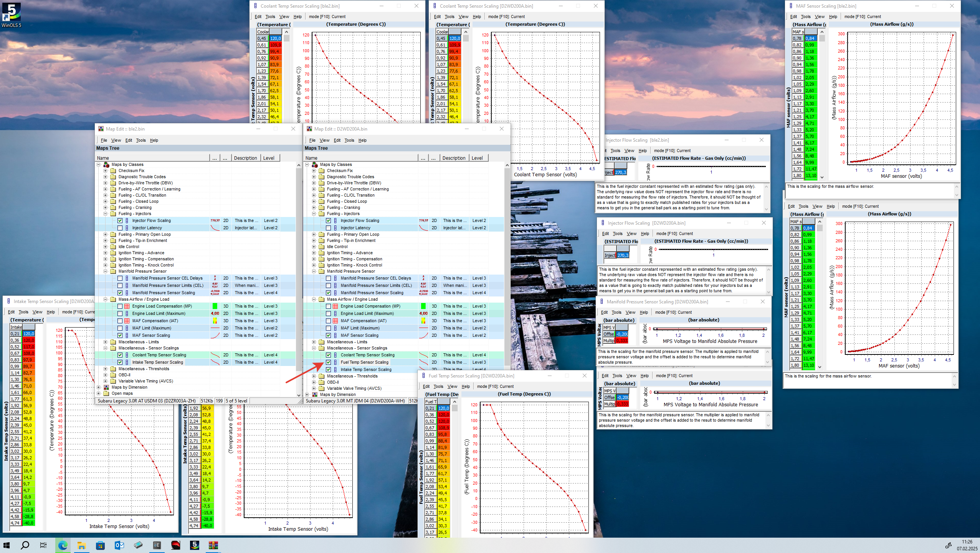Check Injector Latency box in ble2.bin tree
980x553 pixels.
tap(120, 228)
